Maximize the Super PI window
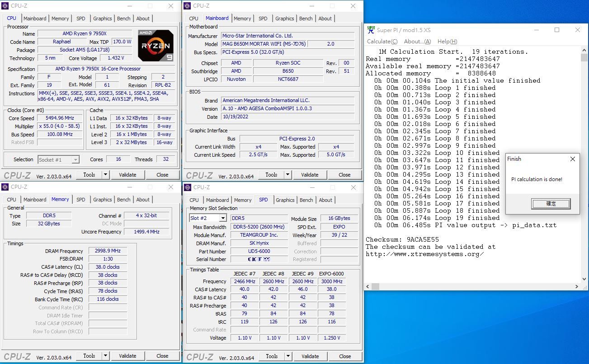The image size is (589, 364). point(557,30)
